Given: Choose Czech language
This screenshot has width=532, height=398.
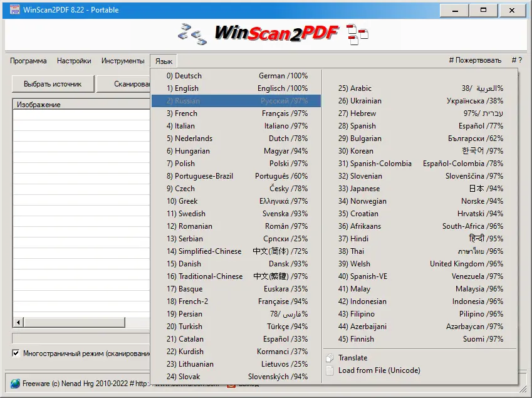Looking at the screenshot, I should click(236, 189).
